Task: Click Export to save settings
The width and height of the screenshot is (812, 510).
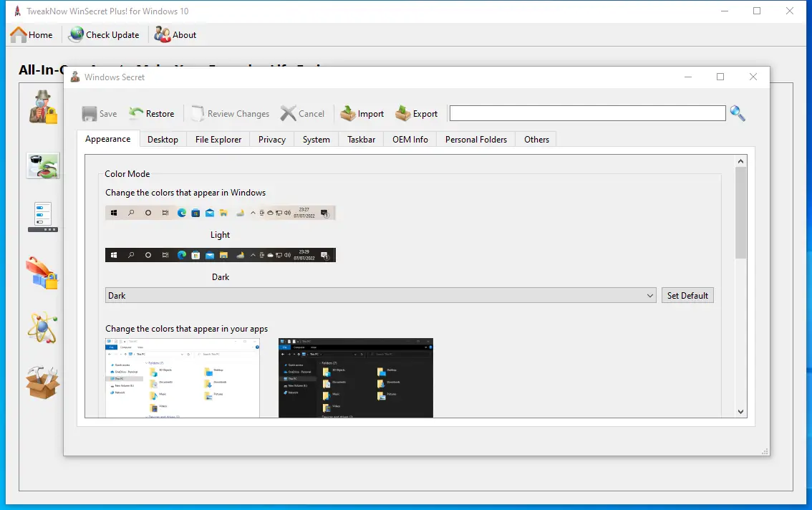Action: coord(416,113)
